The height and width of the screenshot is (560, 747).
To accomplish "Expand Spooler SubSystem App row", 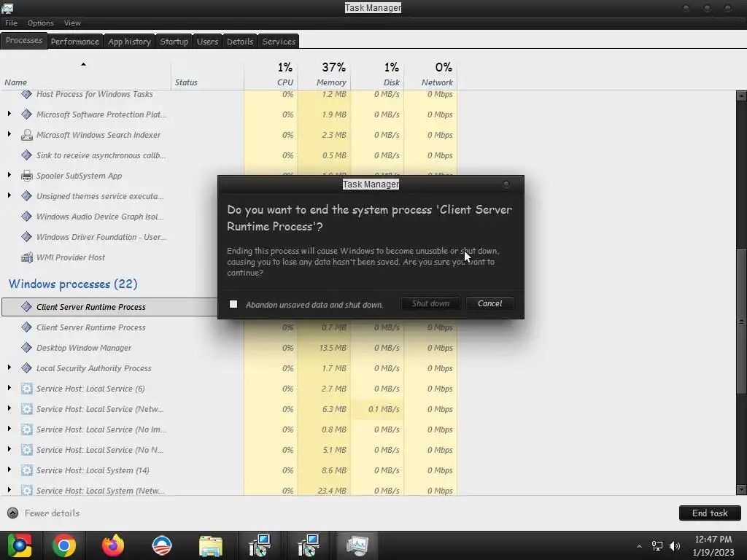I will point(9,175).
